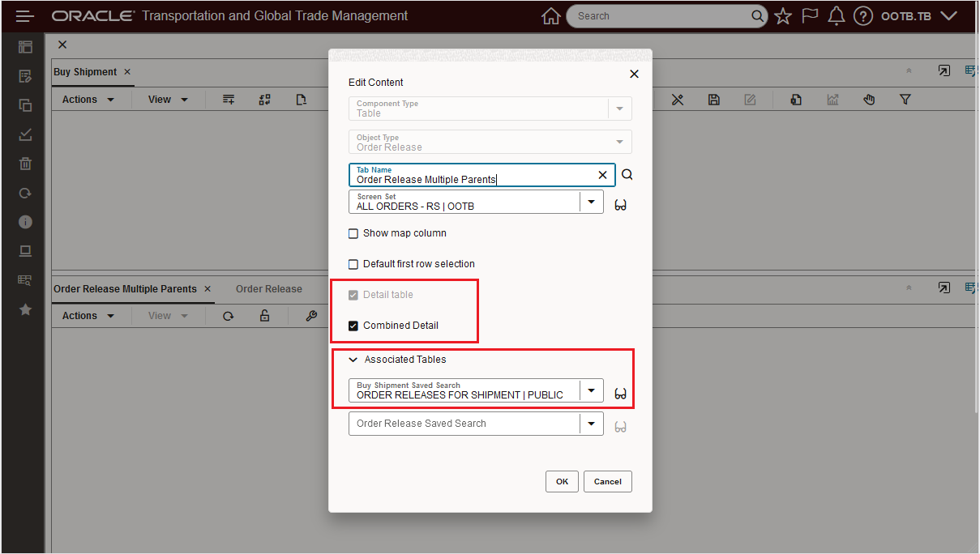
Task: Click Cancel in Edit Content dialog
Action: coord(608,481)
